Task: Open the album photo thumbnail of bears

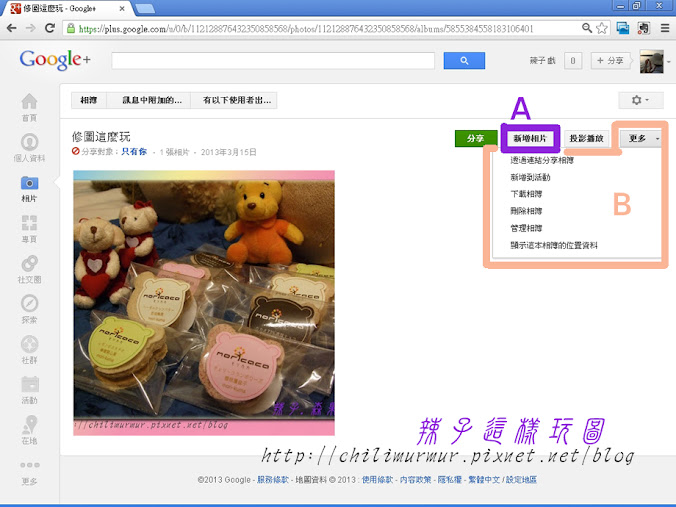Action: pyautogui.click(x=204, y=303)
